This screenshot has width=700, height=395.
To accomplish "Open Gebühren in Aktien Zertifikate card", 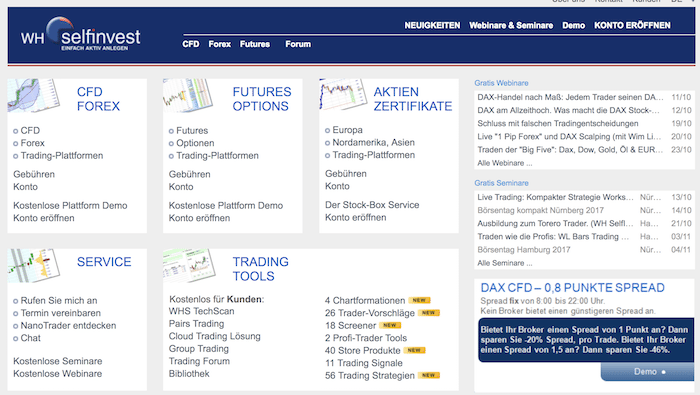I will pos(346,174).
